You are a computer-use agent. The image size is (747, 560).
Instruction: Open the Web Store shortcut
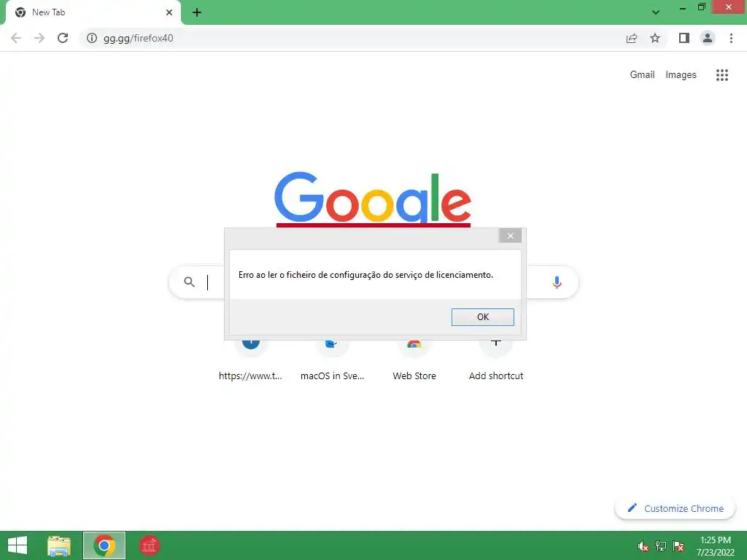click(x=414, y=362)
